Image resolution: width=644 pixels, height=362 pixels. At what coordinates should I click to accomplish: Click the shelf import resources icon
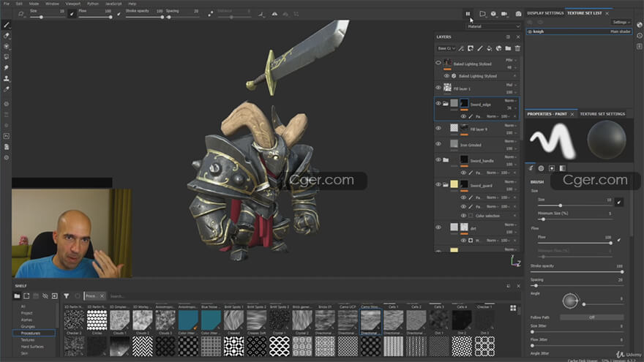pos(54,296)
